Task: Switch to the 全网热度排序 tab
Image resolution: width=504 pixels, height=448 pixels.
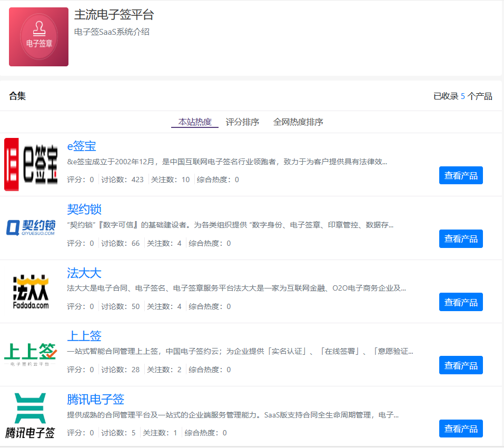Action: [298, 122]
